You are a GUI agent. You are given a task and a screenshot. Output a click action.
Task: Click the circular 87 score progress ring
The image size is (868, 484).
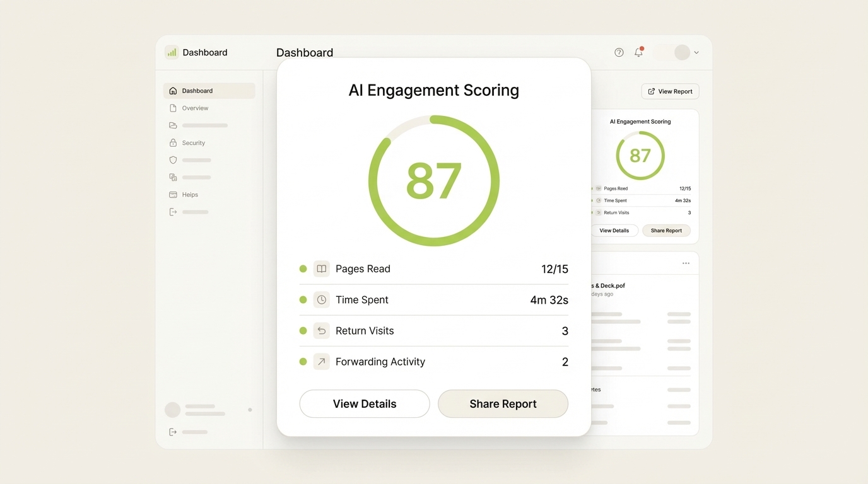(433, 181)
